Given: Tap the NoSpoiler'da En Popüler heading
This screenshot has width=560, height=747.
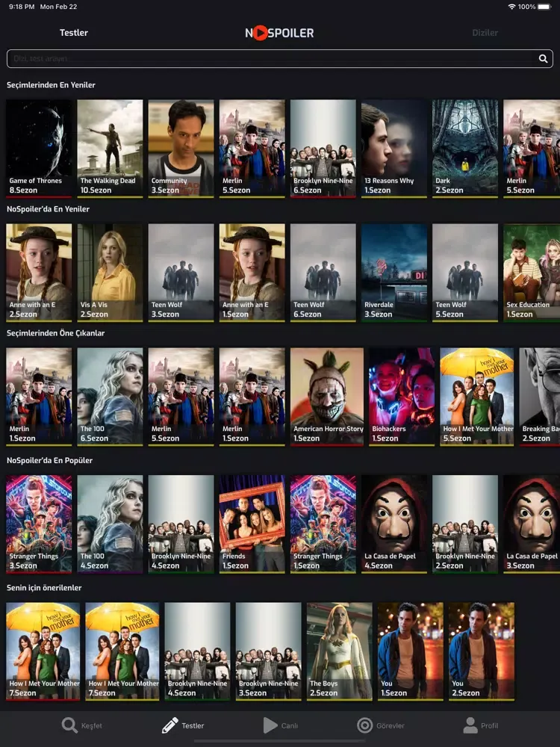Looking at the screenshot, I should click(x=49, y=460).
